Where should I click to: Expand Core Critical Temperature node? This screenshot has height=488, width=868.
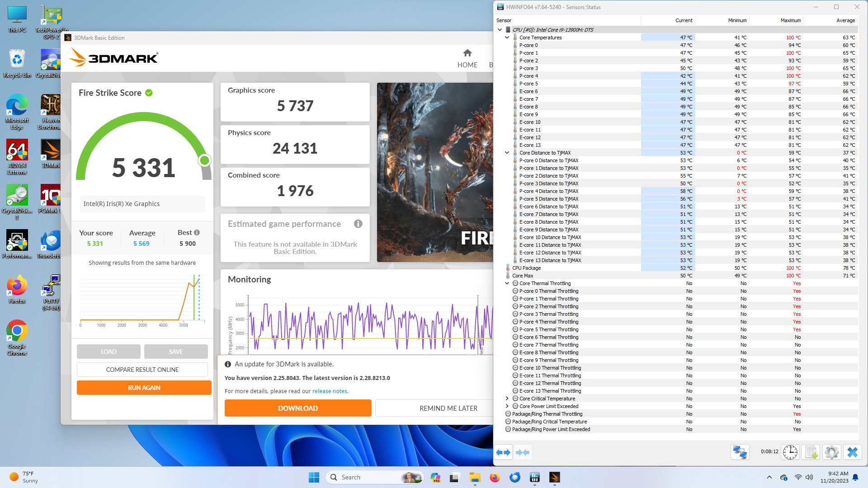coord(507,399)
